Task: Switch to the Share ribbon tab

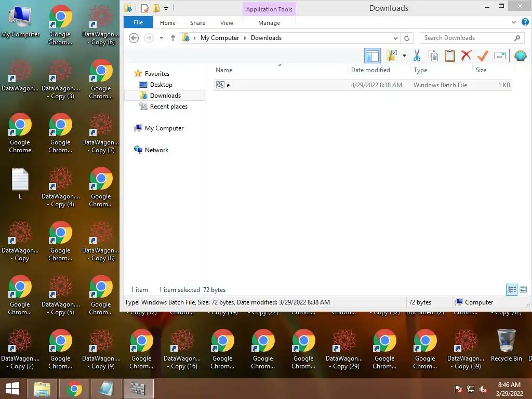Action: click(x=197, y=23)
